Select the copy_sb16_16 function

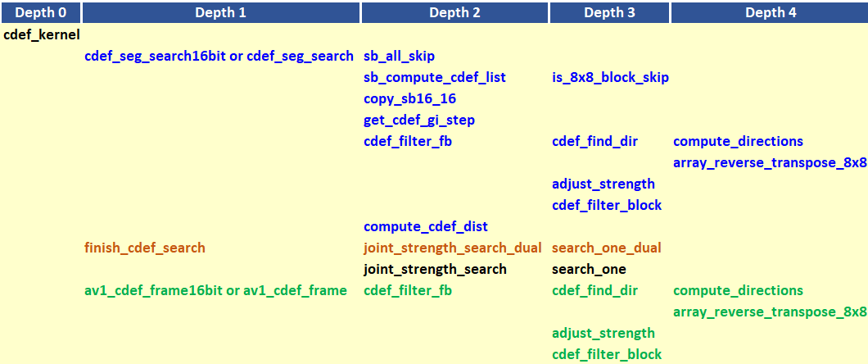409,98
